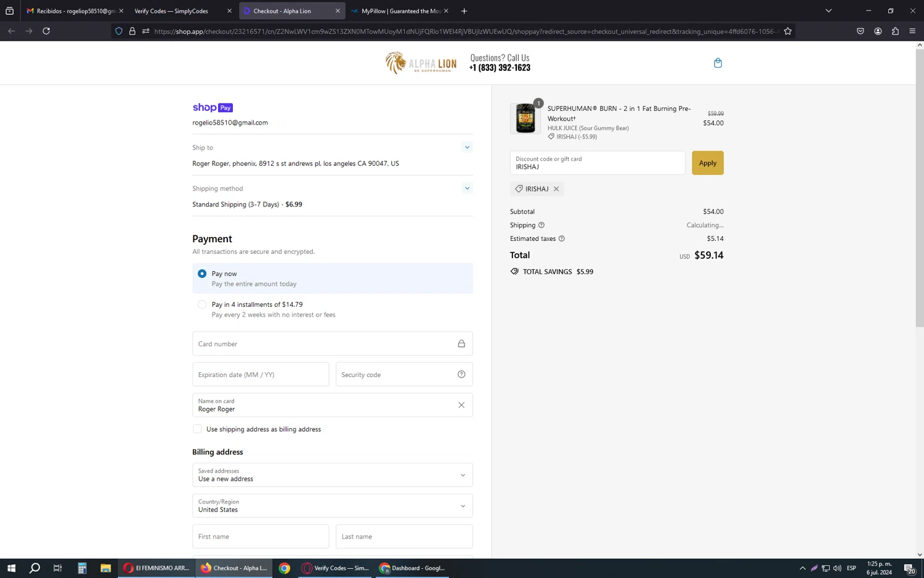Image resolution: width=924 pixels, height=578 pixels.
Task: Open Firefox account icon
Action: pos(878,31)
